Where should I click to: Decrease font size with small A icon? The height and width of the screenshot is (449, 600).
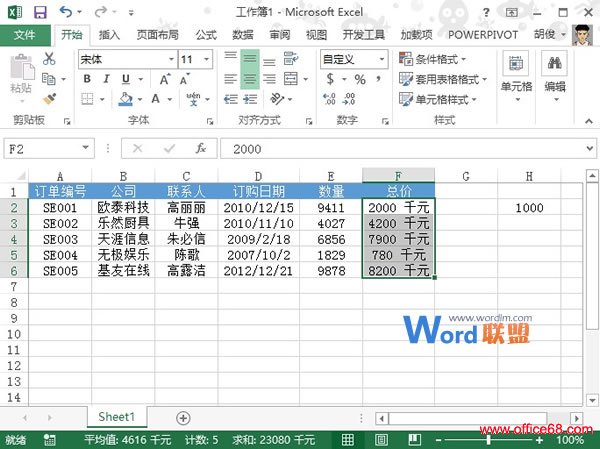[x=185, y=79]
